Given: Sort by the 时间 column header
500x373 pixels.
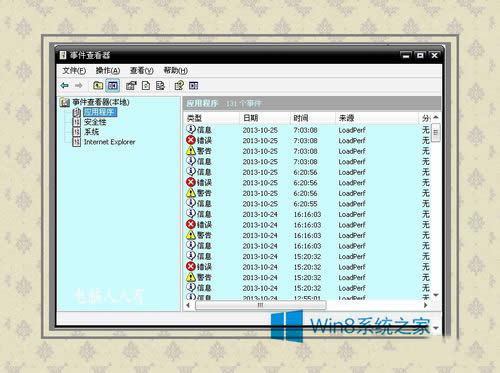Looking at the screenshot, I should (x=312, y=118).
